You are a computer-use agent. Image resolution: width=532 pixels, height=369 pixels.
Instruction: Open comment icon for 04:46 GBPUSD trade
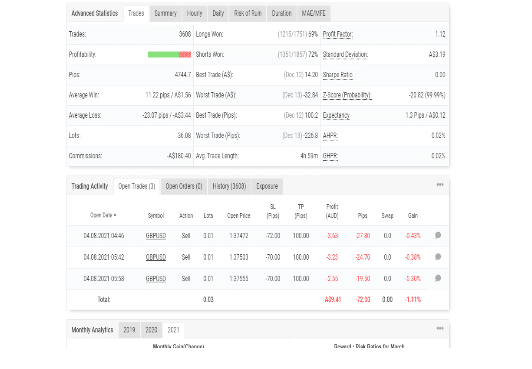click(438, 235)
